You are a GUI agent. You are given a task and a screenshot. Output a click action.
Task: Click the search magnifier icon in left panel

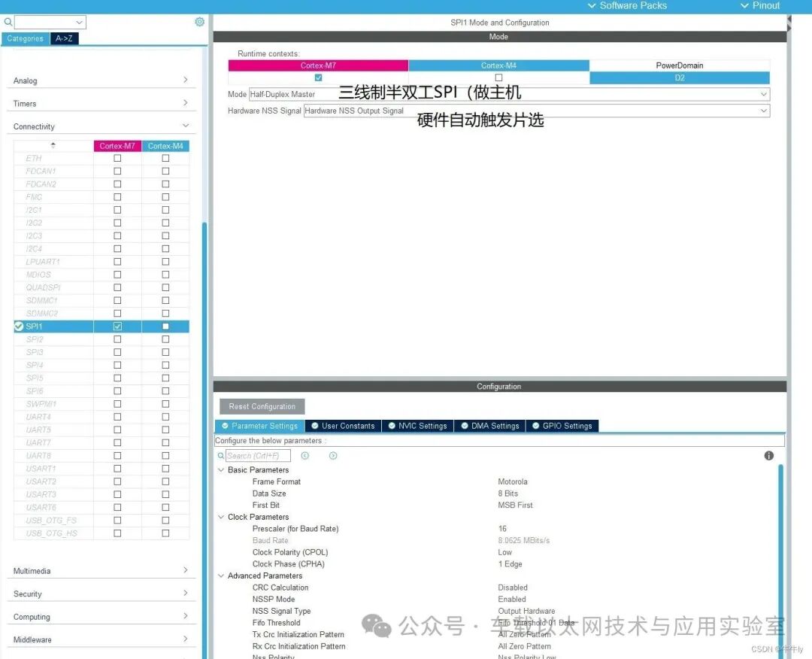click(x=8, y=23)
